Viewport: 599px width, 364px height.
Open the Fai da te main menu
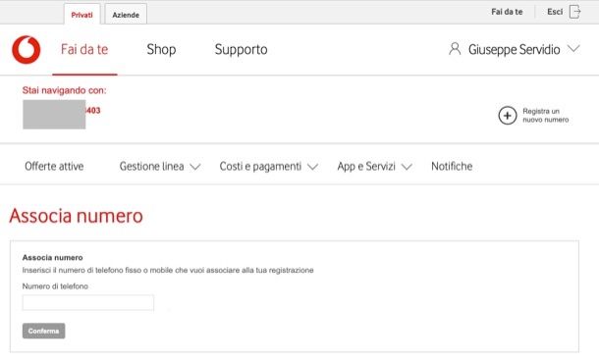point(84,50)
